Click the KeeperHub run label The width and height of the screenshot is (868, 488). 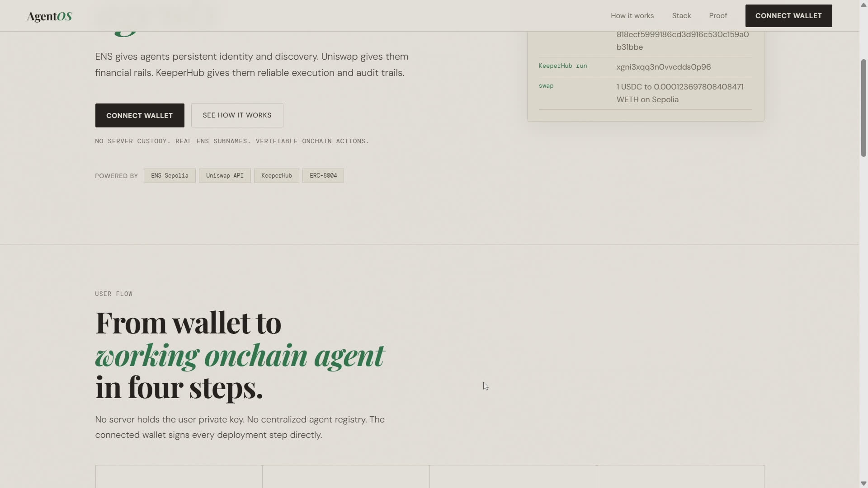[x=563, y=66]
